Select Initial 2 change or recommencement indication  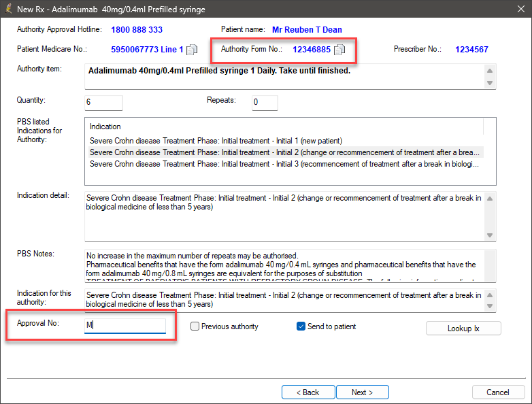[286, 152]
